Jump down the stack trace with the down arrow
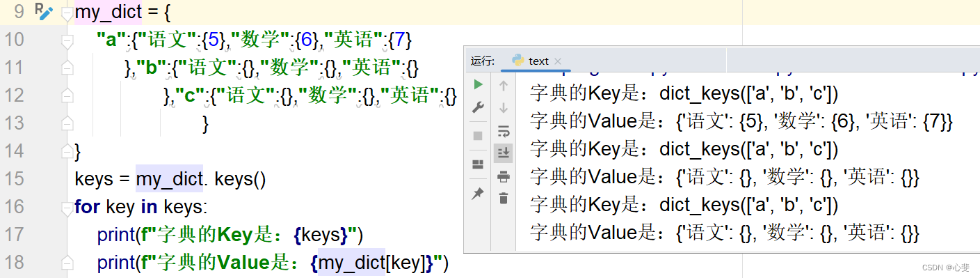The image size is (980, 278). pos(504,108)
